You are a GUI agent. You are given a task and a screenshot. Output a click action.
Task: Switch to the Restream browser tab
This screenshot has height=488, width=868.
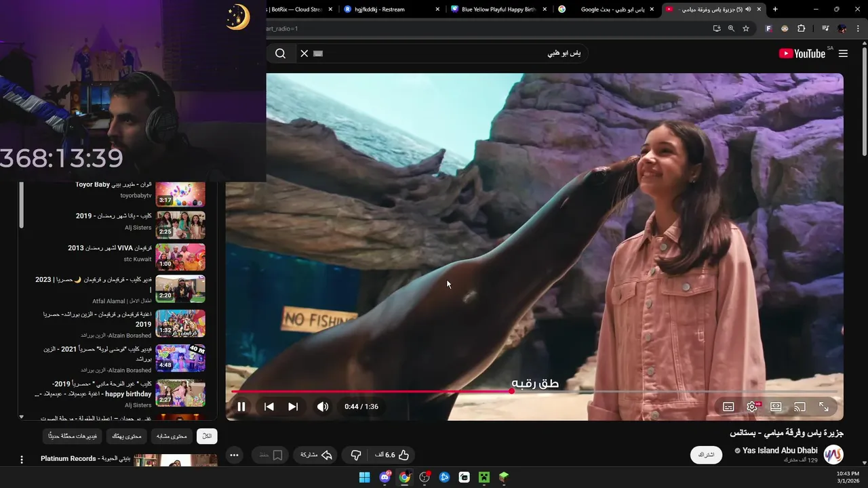392,9
